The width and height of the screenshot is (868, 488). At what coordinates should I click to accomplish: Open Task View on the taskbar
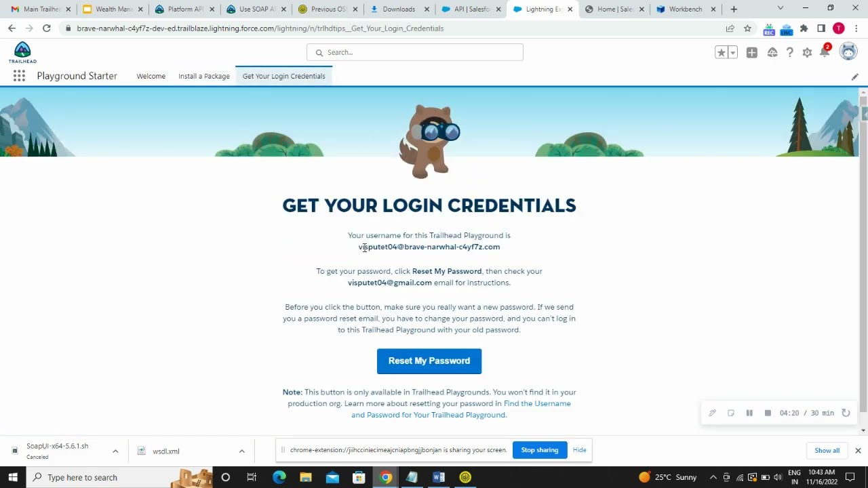click(x=252, y=477)
